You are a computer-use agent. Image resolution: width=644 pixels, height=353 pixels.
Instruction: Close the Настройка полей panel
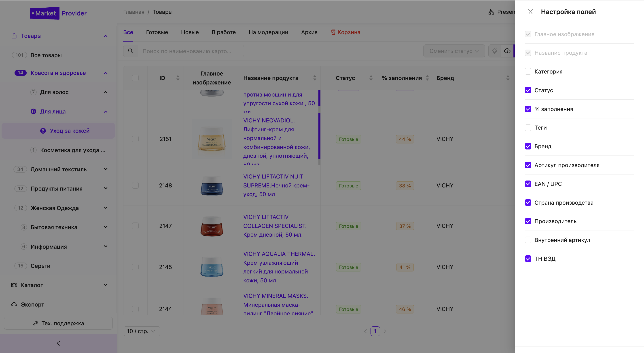[x=530, y=12]
